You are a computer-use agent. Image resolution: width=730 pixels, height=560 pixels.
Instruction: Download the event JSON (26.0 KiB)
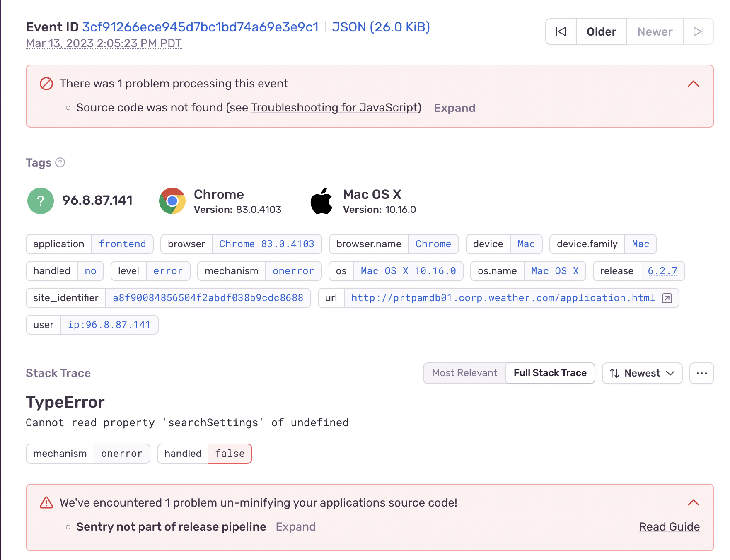click(x=381, y=27)
